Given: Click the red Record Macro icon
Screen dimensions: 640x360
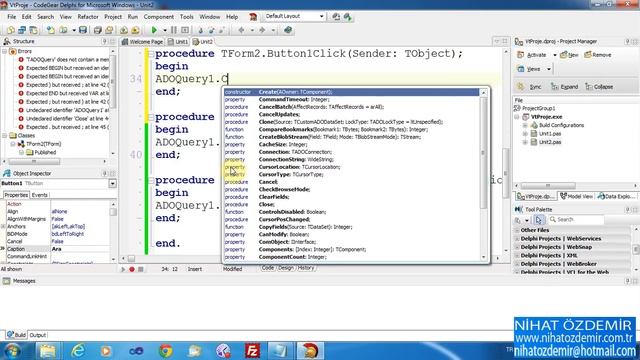Looking at the screenshot, I should 132,269.
